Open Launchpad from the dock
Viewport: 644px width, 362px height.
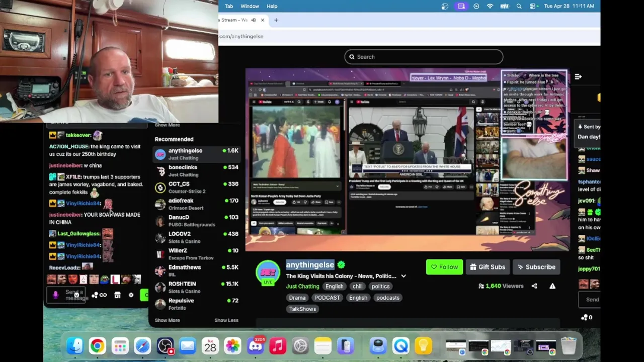(120, 346)
